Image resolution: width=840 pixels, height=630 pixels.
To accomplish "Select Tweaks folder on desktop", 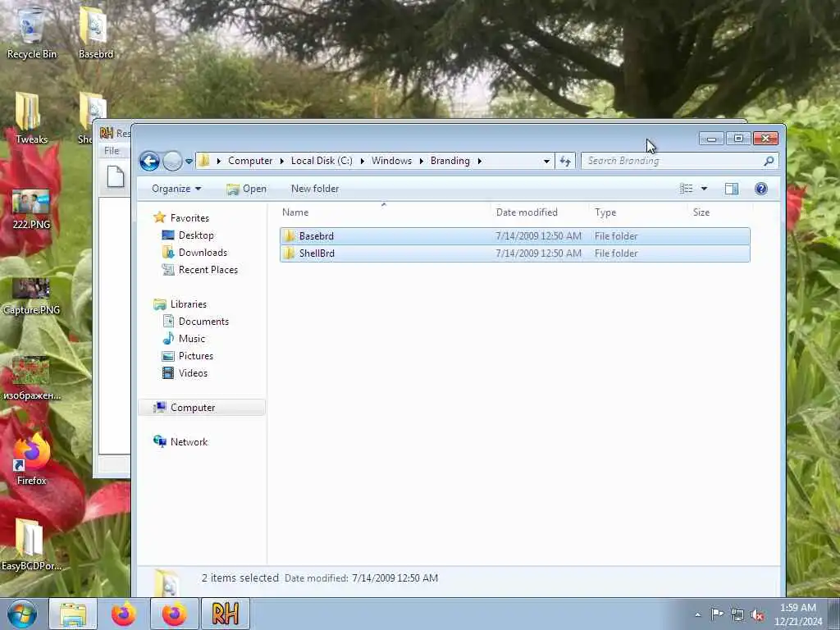I will point(31,118).
